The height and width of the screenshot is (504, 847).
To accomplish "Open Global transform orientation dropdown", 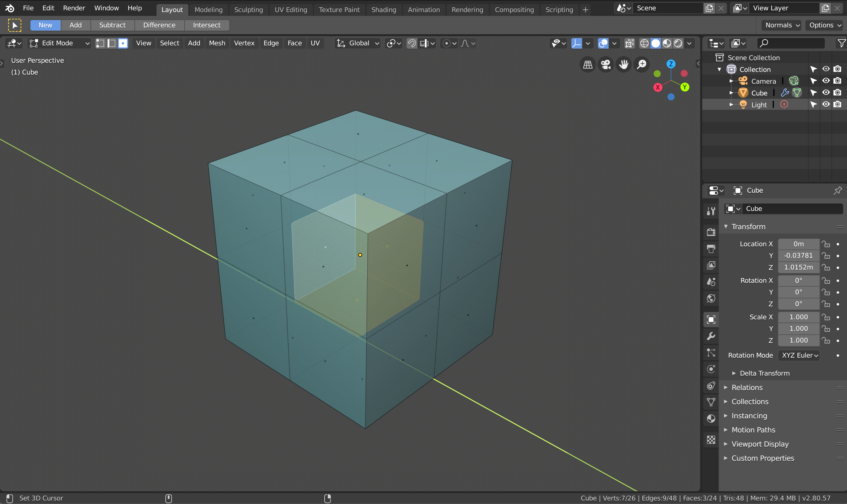I will 358,43.
